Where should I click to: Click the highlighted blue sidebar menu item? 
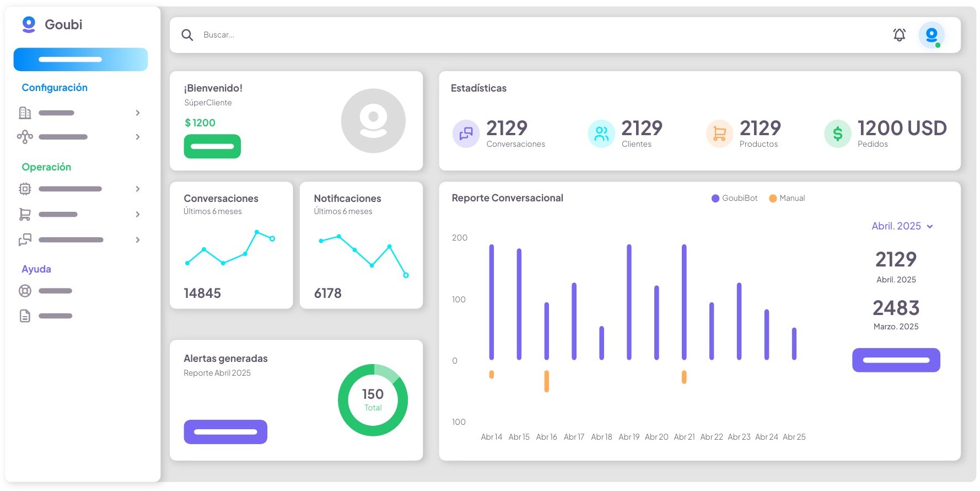click(x=80, y=59)
